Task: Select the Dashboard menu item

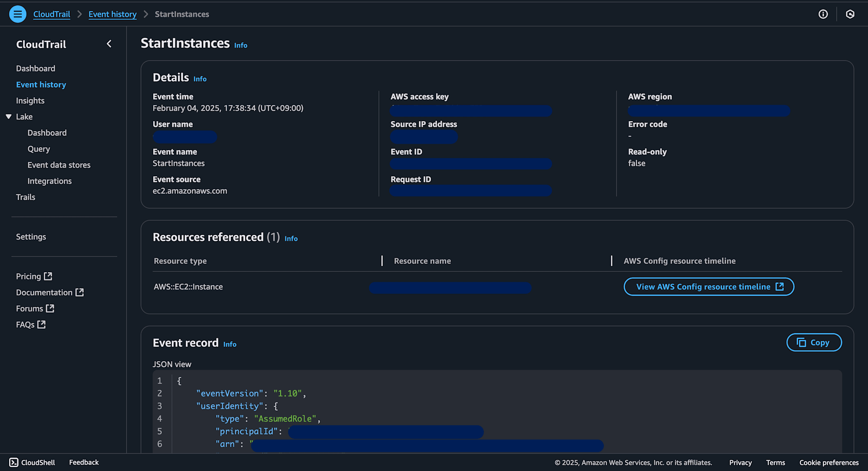Action: tap(35, 68)
